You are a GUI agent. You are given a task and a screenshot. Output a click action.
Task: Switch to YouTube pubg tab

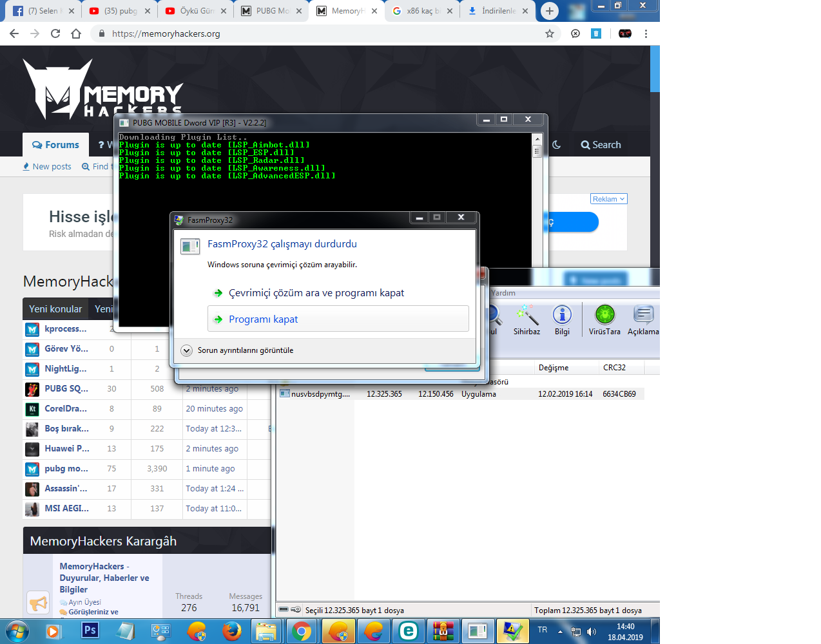point(121,11)
